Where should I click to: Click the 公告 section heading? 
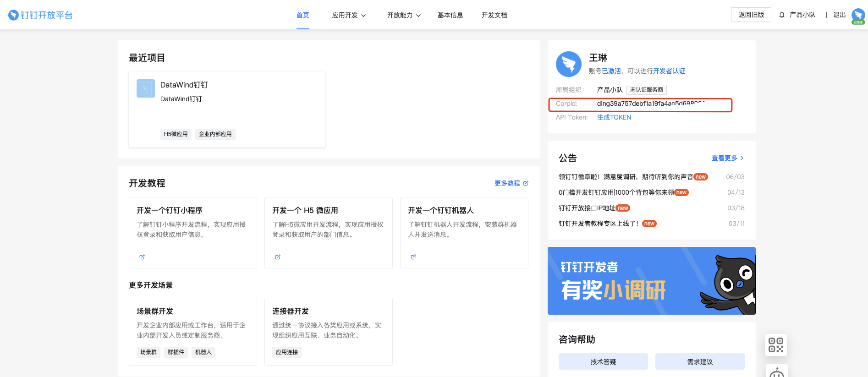[x=568, y=158]
